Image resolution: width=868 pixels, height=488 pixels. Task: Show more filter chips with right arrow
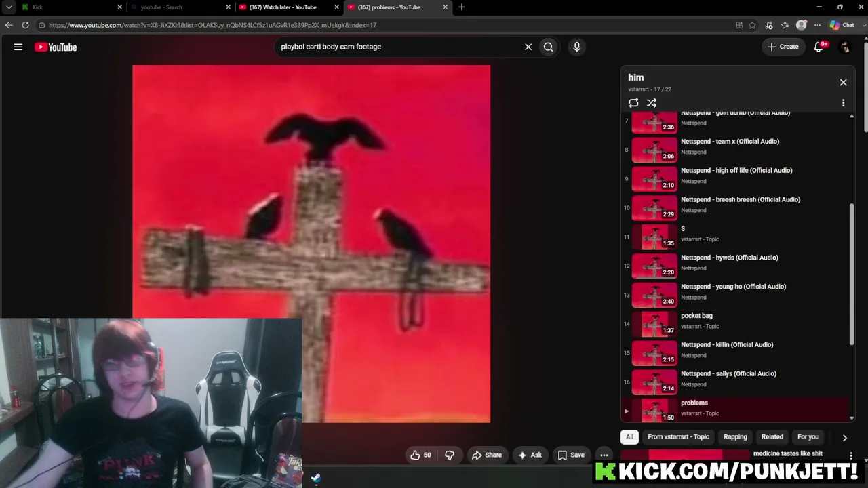844,438
